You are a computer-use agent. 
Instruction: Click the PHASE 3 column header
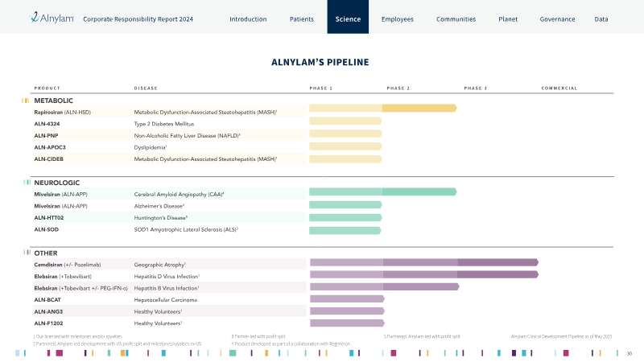point(476,88)
